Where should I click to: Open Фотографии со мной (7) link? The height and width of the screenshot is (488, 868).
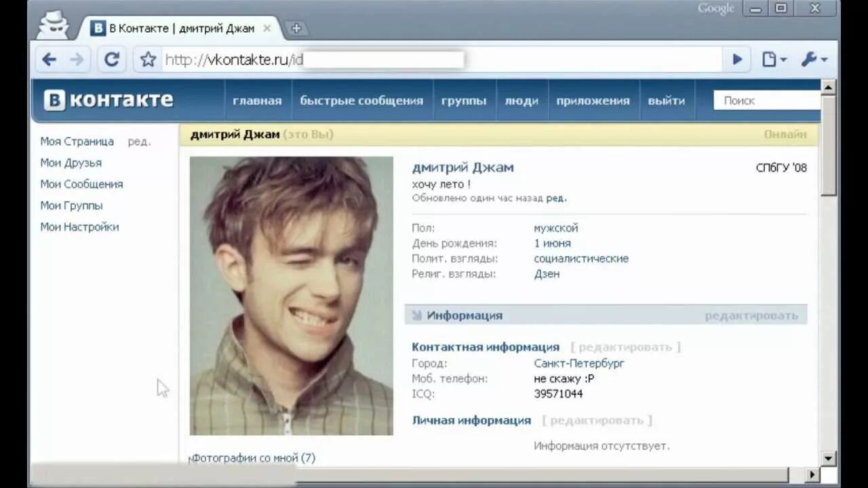point(253,458)
